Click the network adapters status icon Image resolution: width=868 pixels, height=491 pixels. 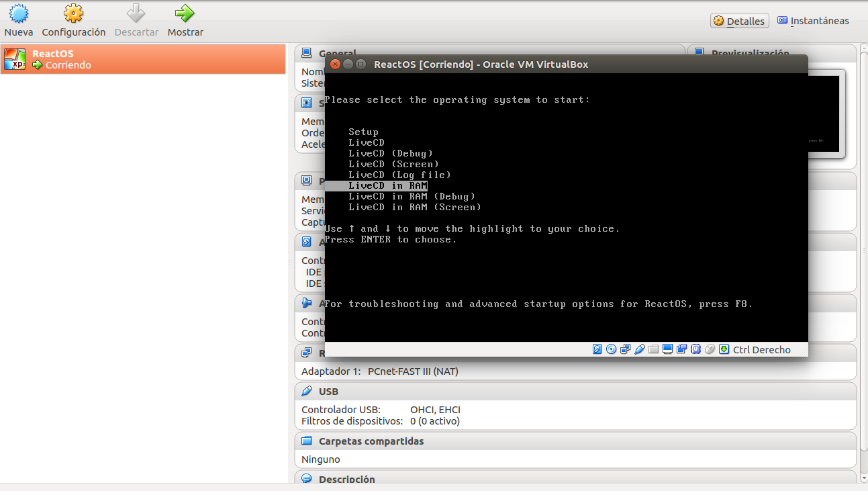click(625, 349)
